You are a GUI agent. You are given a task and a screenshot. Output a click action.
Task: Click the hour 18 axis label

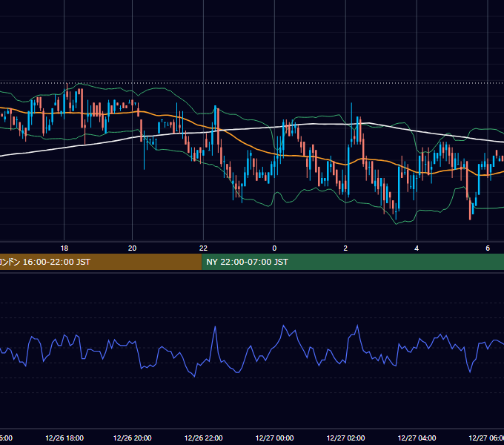click(64, 248)
